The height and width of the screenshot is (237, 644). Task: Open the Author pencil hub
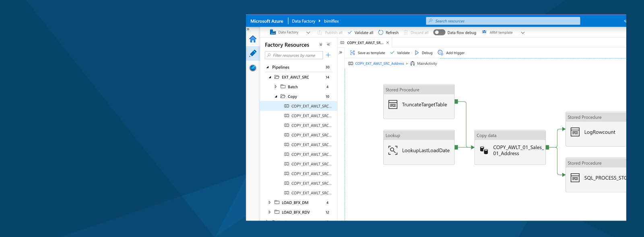(x=253, y=53)
